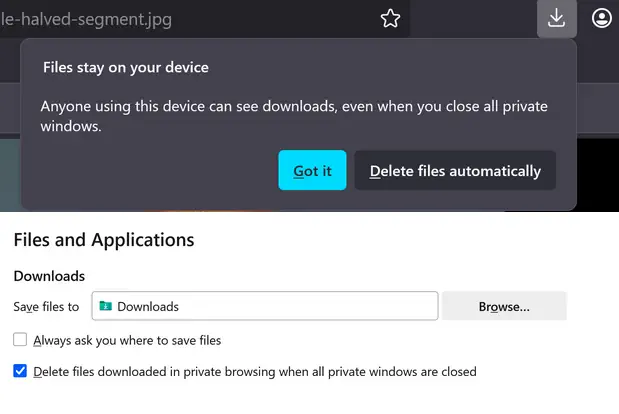This screenshot has width=619, height=414.
Task: Click the Files and Applications heading
Action: click(104, 240)
